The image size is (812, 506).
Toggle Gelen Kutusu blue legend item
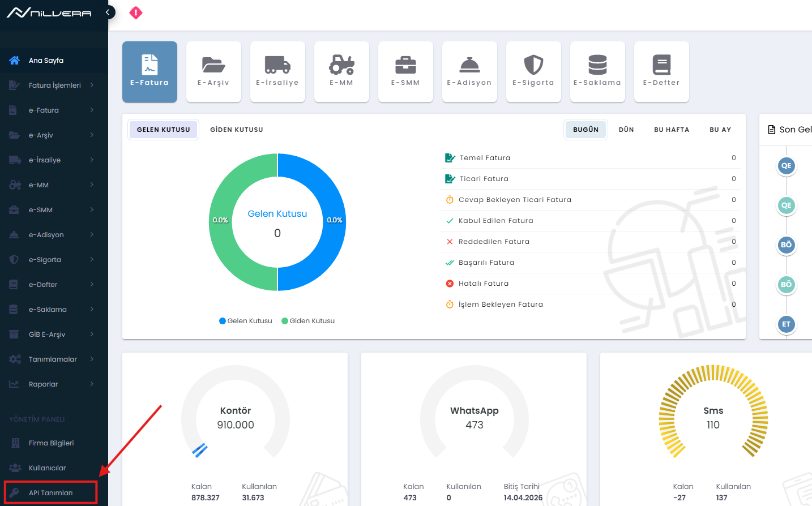click(246, 321)
